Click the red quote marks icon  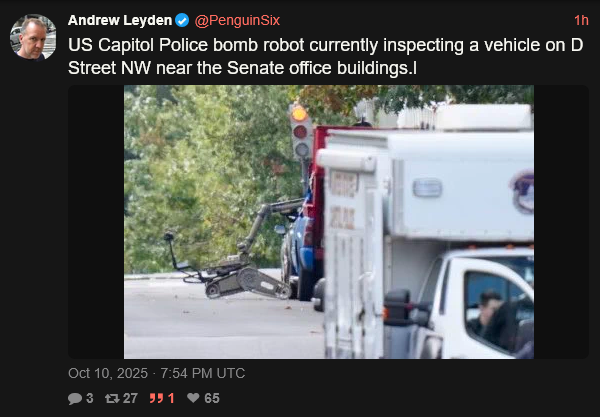(x=157, y=398)
